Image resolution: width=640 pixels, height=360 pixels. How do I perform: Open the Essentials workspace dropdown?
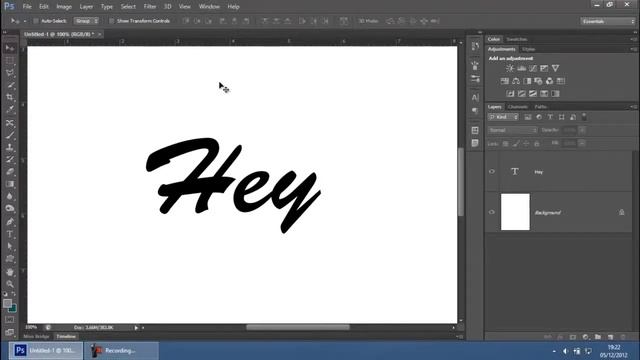click(x=608, y=21)
